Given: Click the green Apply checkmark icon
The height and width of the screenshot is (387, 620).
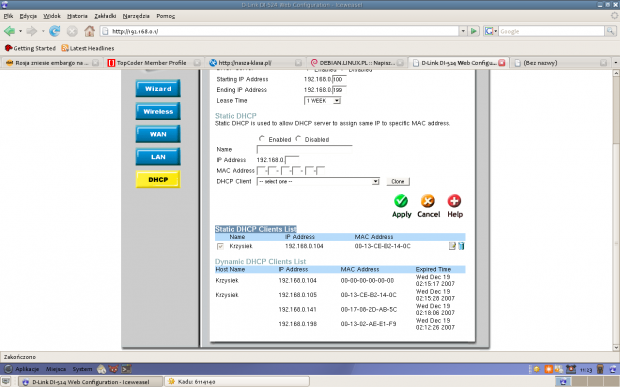Looking at the screenshot, I should 401,201.
